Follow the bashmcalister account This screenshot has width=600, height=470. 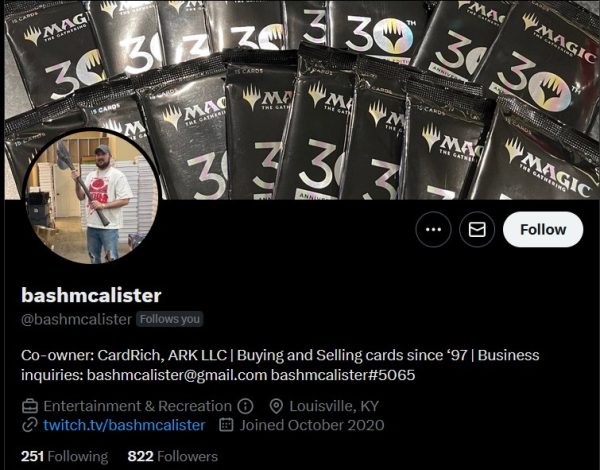543,229
